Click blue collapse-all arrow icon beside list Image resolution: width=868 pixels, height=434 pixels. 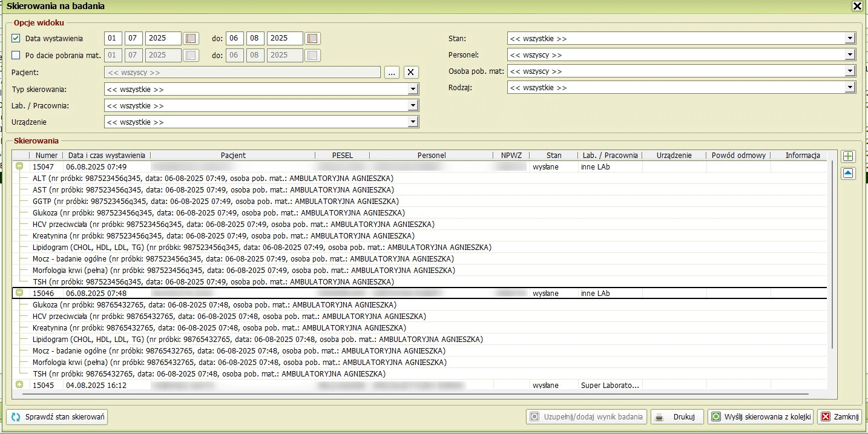point(848,174)
